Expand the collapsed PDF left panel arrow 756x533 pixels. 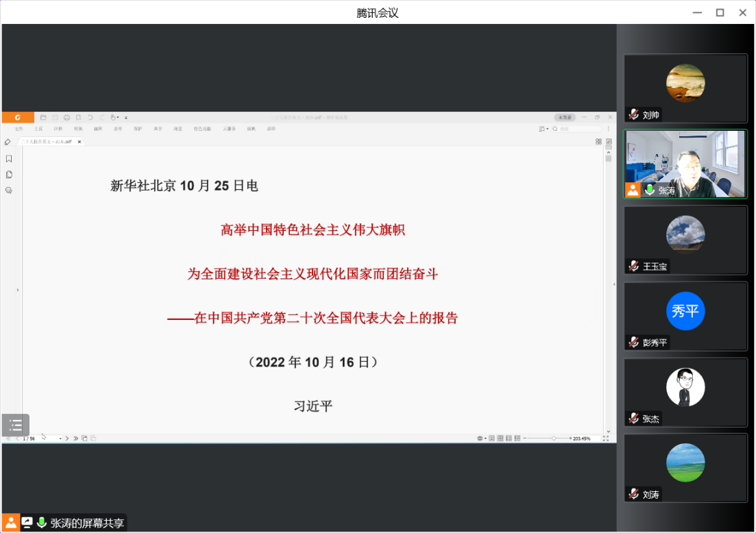point(18,290)
